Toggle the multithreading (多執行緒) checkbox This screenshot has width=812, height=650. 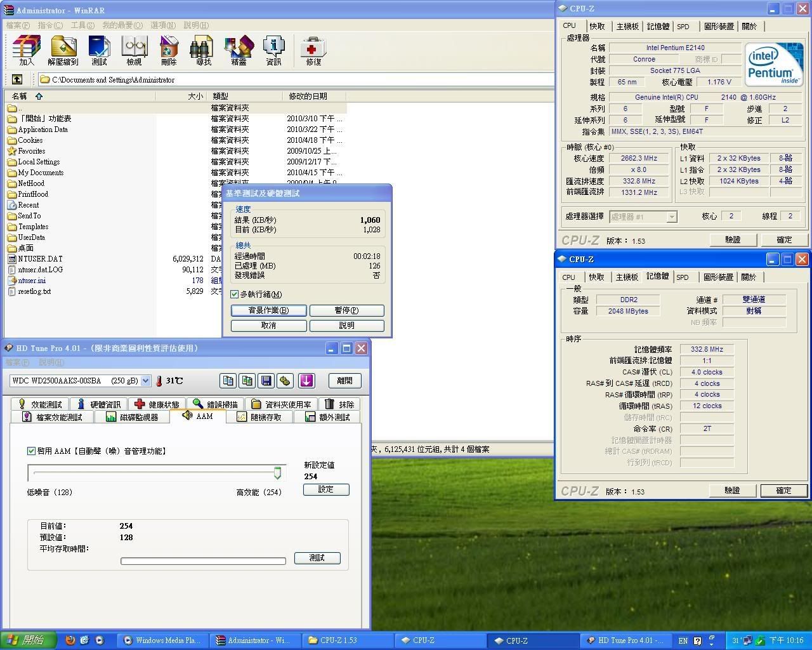pyautogui.click(x=235, y=295)
